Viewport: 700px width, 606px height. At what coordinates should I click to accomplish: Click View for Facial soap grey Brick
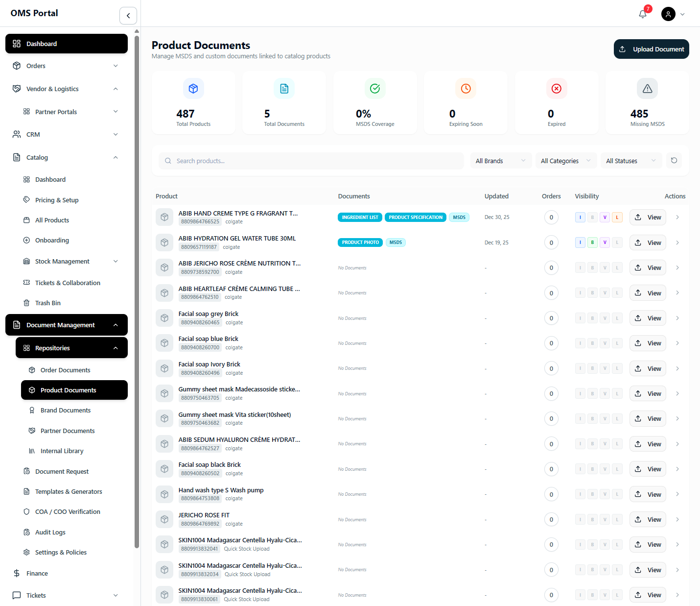pos(648,318)
